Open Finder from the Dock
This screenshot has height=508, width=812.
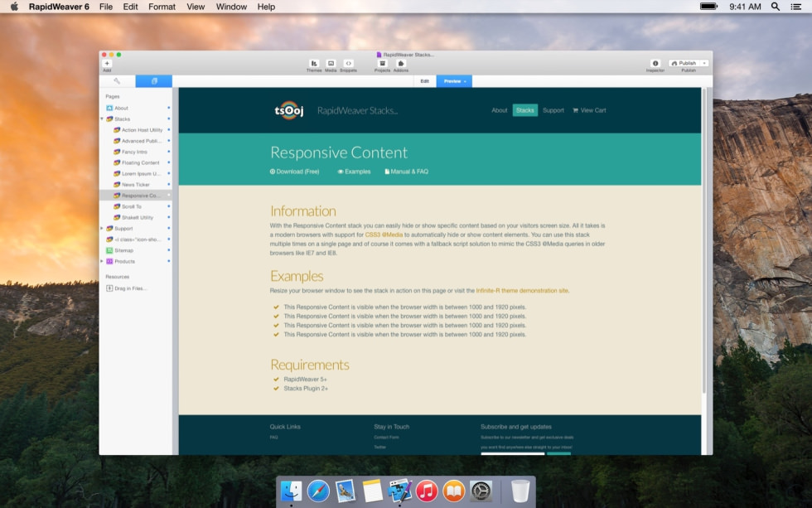[x=291, y=491]
